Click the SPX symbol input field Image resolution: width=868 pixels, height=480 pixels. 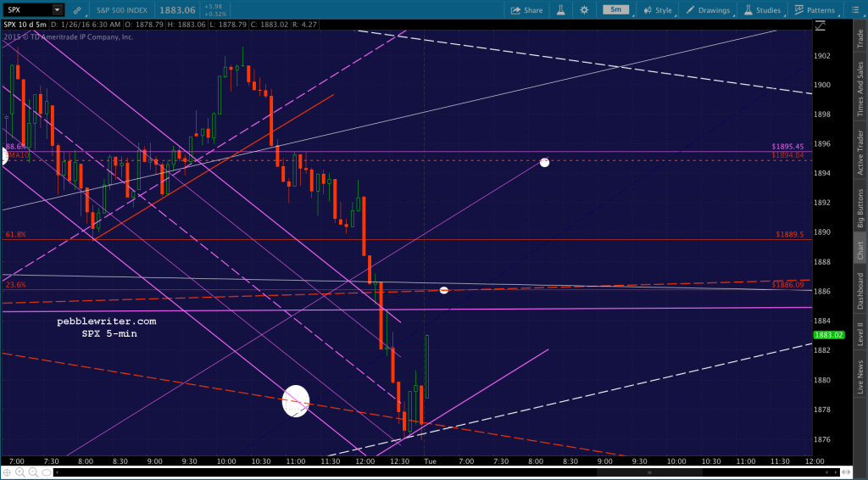tap(29, 10)
